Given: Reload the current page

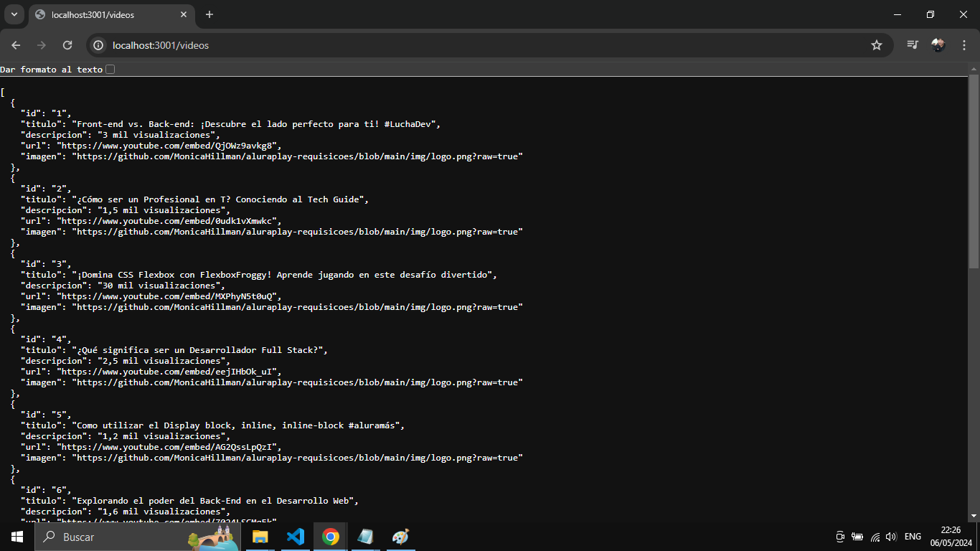Looking at the screenshot, I should click(x=67, y=45).
